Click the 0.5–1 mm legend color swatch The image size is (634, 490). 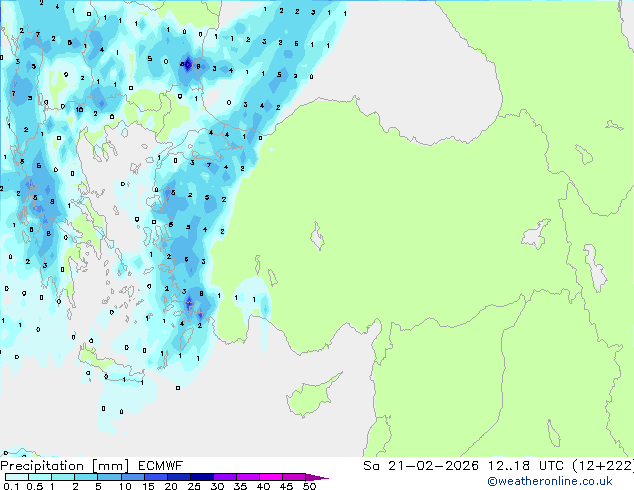(40, 477)
